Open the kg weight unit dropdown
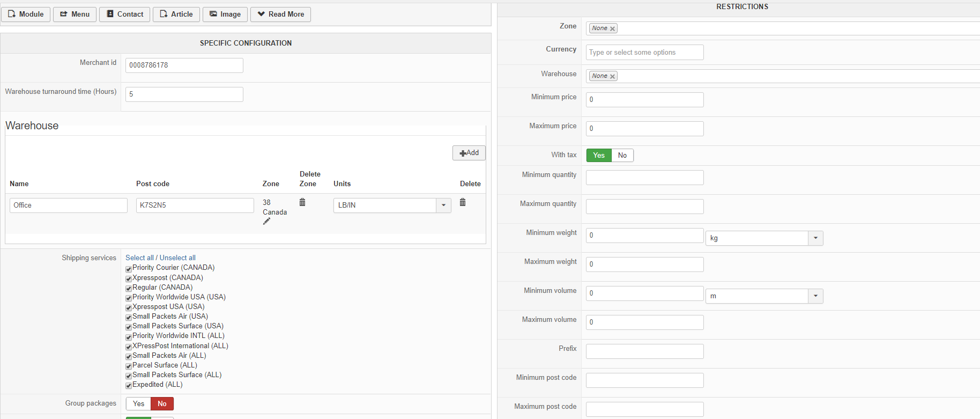Viewport: 980px width, 419px height. click(815, 238)
